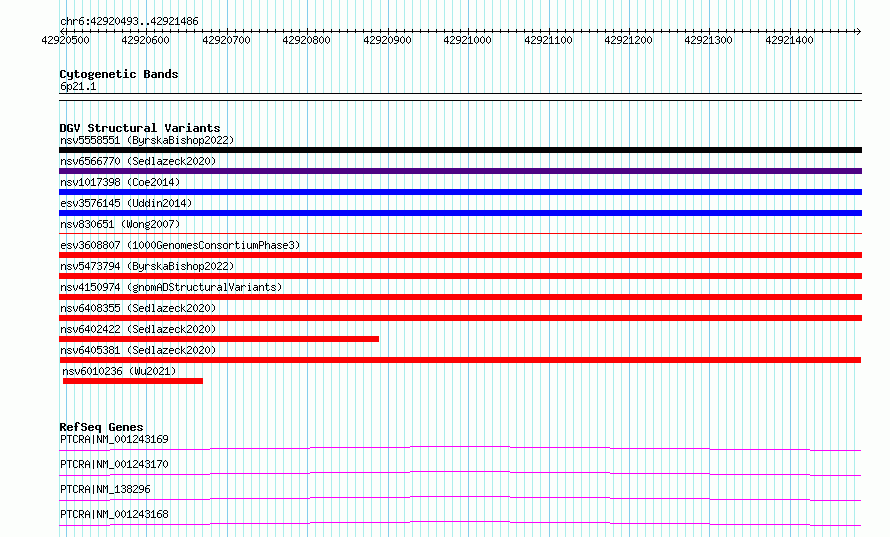Image resolution: width=890 pixels, height=537 pixels.
Task: Open variant nsv1017398 (Coe2014) label
Action: tap(120, 182)
